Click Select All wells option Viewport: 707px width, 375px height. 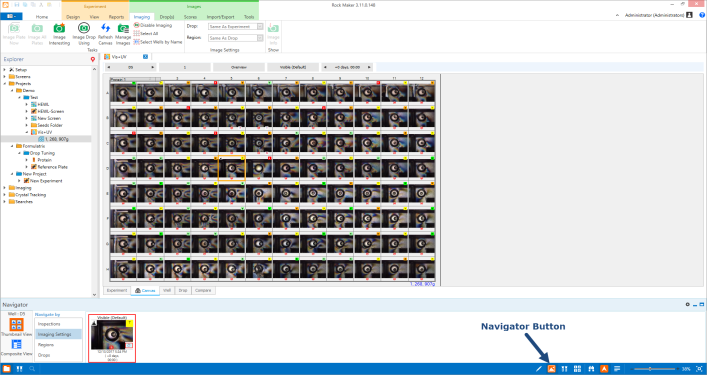coord(146,33)
